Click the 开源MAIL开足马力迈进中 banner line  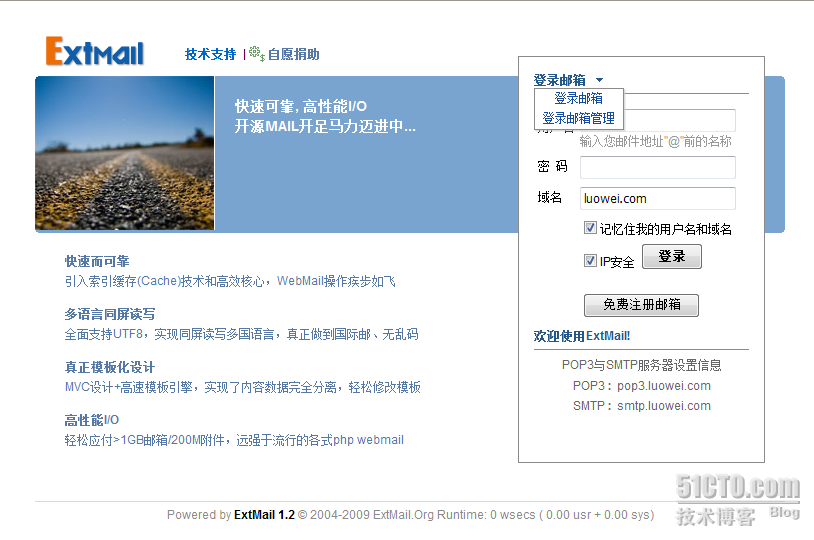click(325, 126)
